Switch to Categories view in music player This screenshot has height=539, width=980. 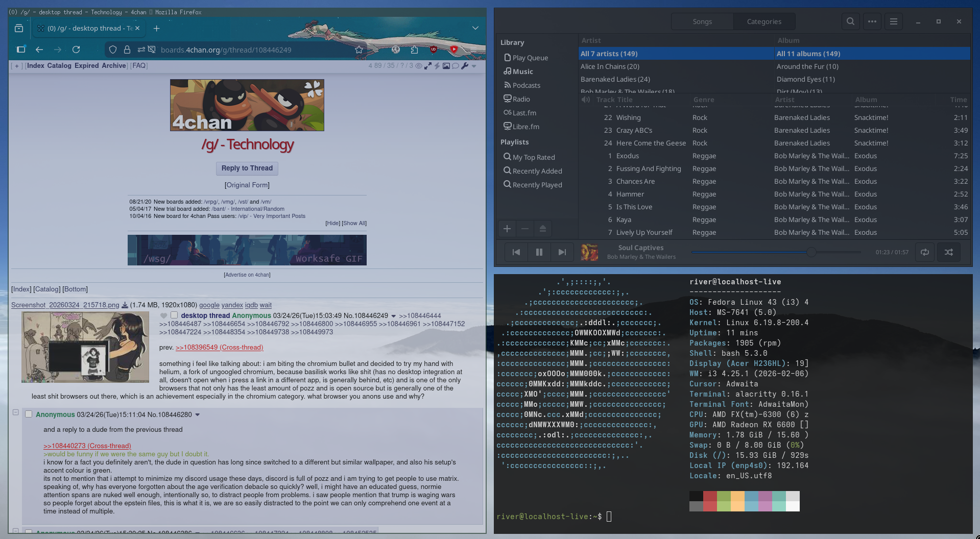pos(764,21)
